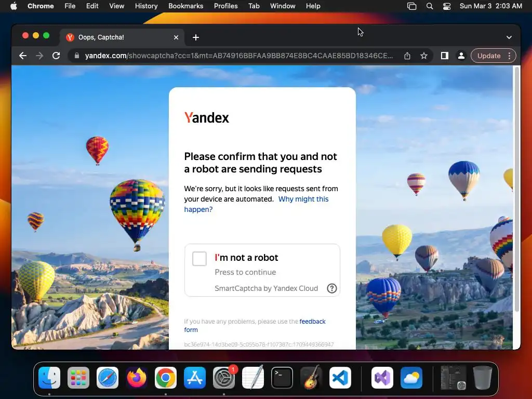This screenshot has width=532, height=399.
Task: Open the File menu
Action: (x=70, y=6)
